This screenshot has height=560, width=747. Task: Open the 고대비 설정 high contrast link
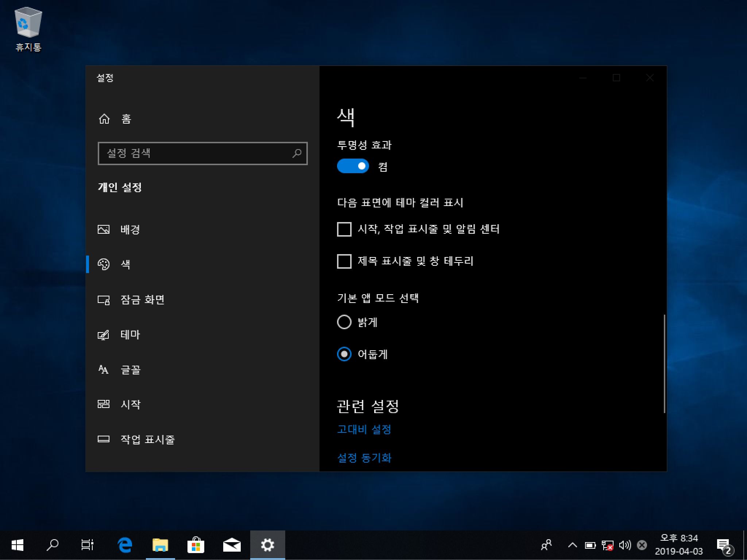364,429
